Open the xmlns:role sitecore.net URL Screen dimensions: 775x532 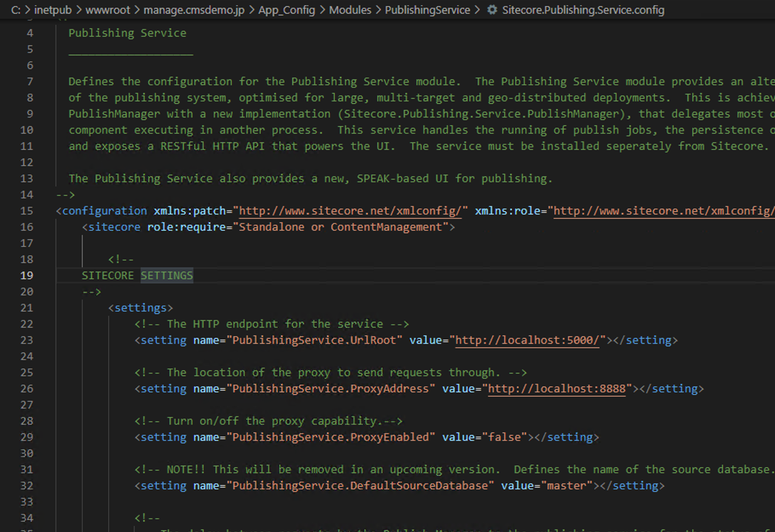pos(664,211)
